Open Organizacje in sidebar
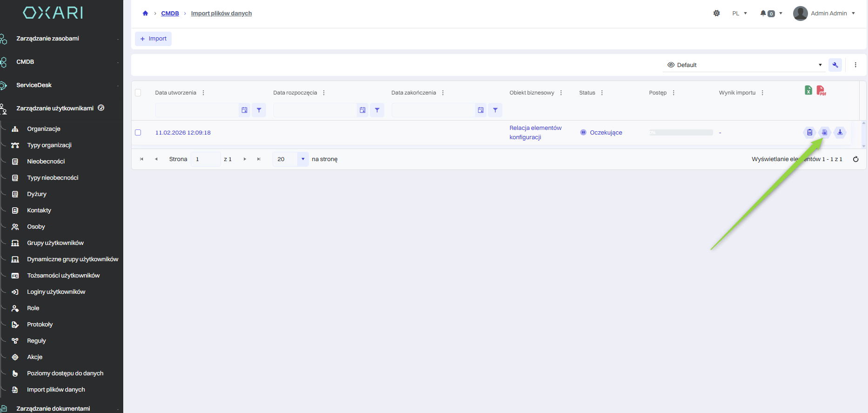The width and height of the screenshot is (868, 413). pos(44,129)
